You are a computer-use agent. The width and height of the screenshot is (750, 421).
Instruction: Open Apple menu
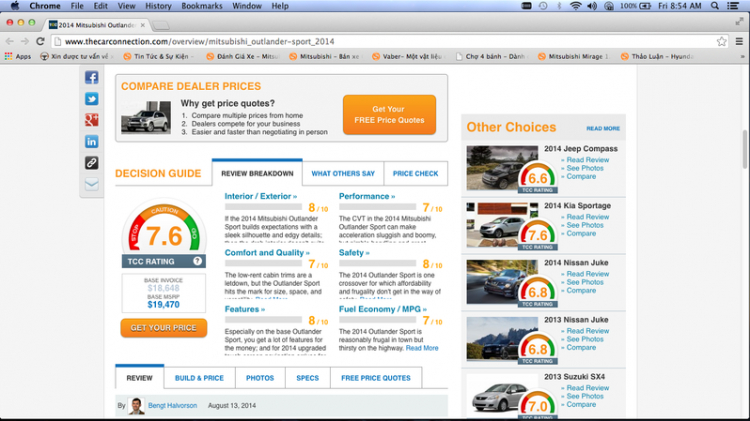[15, 6]
